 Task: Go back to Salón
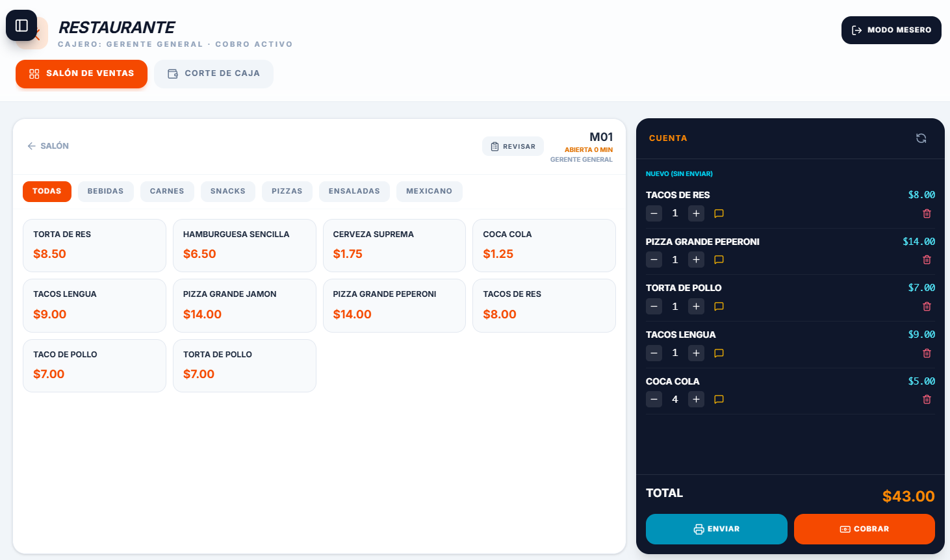tap(48, 146)
